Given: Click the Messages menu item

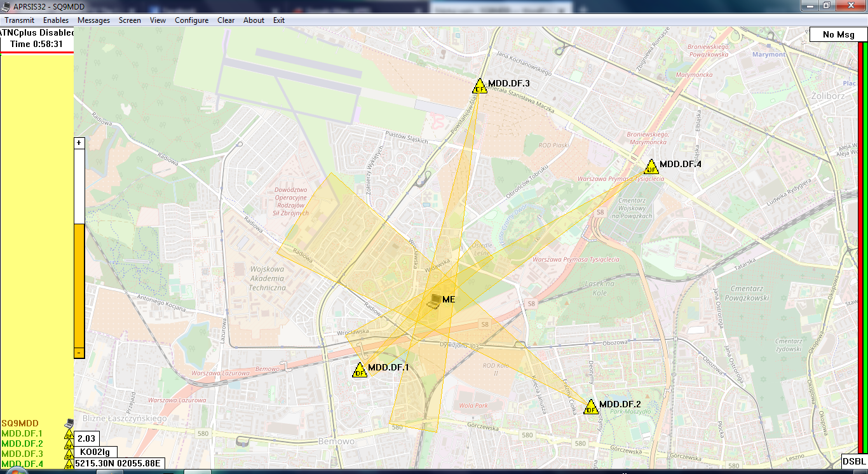Looking at the screenshot, I should click(93, 20).
